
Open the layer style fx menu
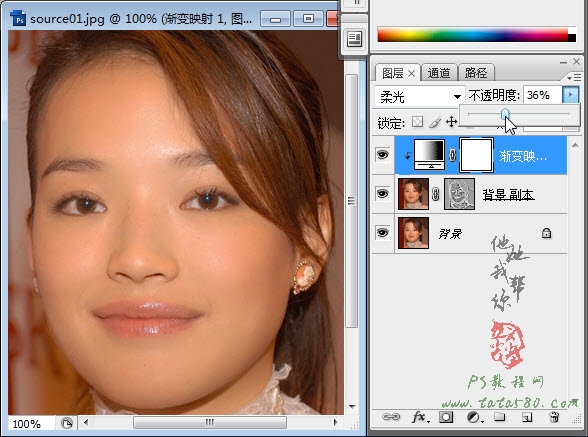419,417
